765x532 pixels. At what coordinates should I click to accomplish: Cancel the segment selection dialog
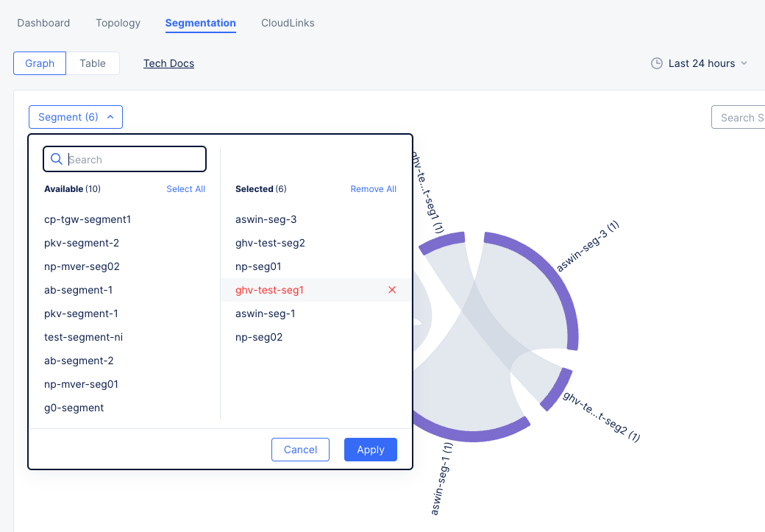click(300, 450)
